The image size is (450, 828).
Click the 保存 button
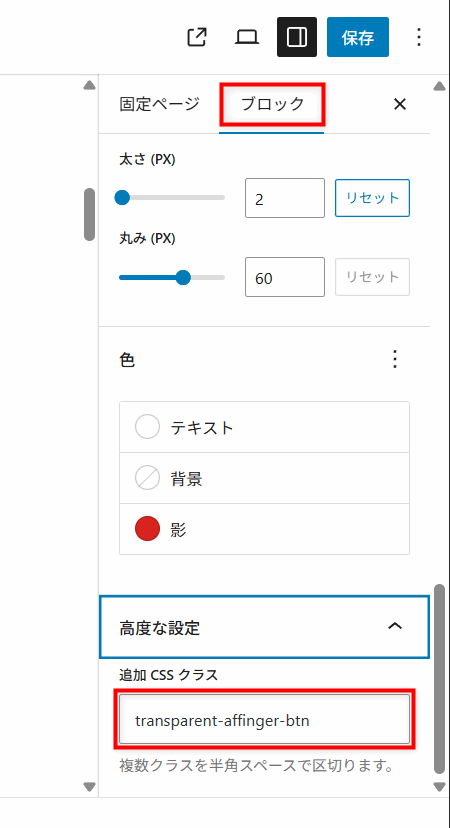(358, 37)
